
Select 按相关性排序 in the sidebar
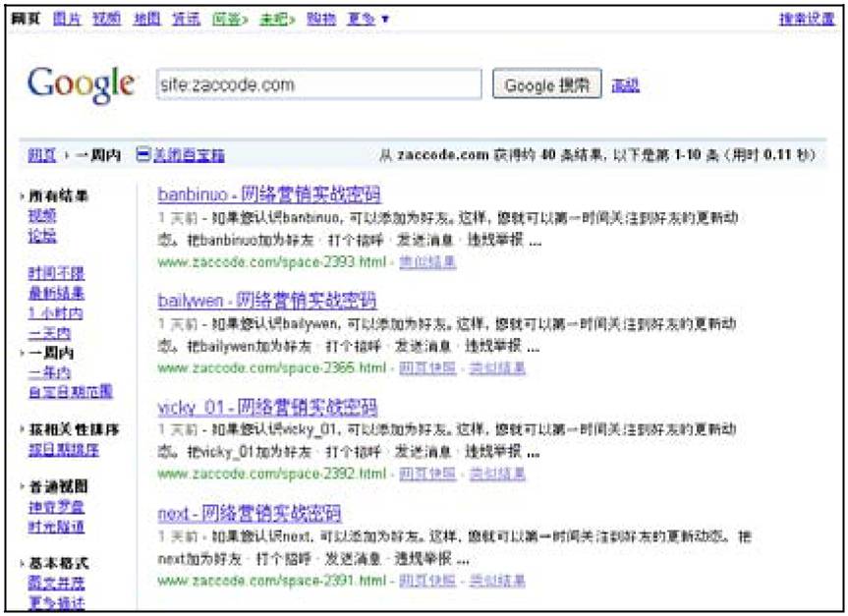click(74, 430)
